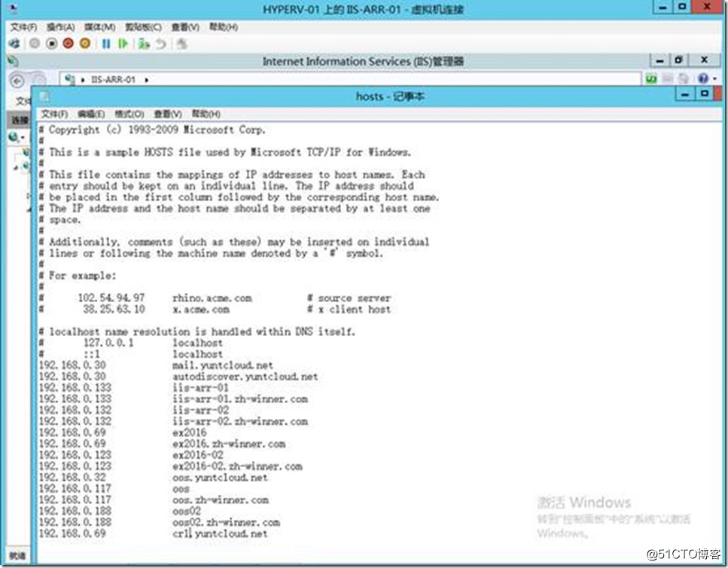Click text 'iis-arr-02.zh-winner.com'
The image size is (728, 568).
click(240, 421)
